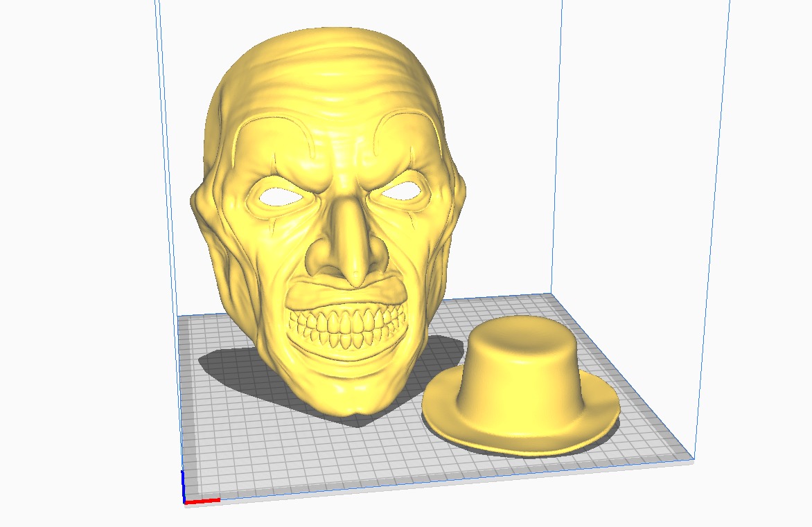
Task: Select the yellow top hat model
Action: tap(520, 386)
